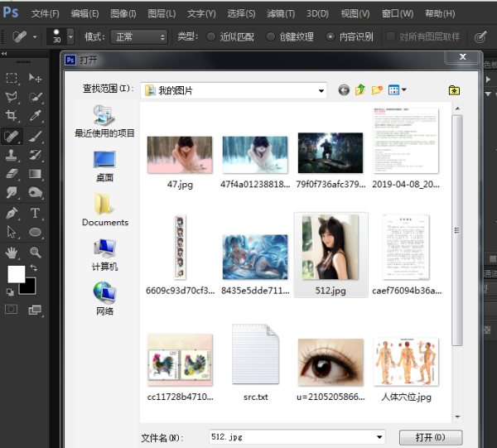Open the 文件(F) menu
The height and width of the screenshot is (448, 497).
[x=46, y=13]
